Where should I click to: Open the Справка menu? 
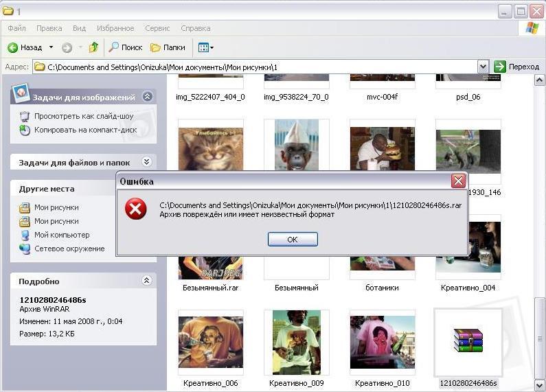click(x=195, y=28)
